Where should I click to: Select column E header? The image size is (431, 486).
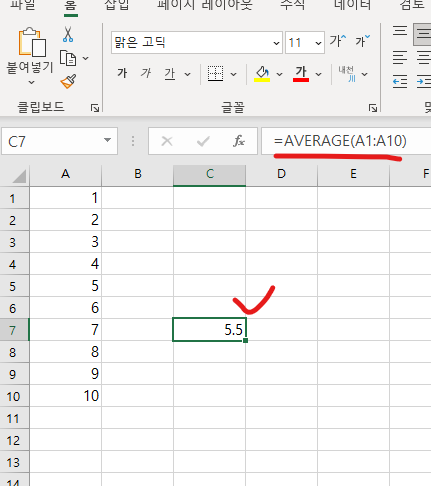click(x=353, y=174)
